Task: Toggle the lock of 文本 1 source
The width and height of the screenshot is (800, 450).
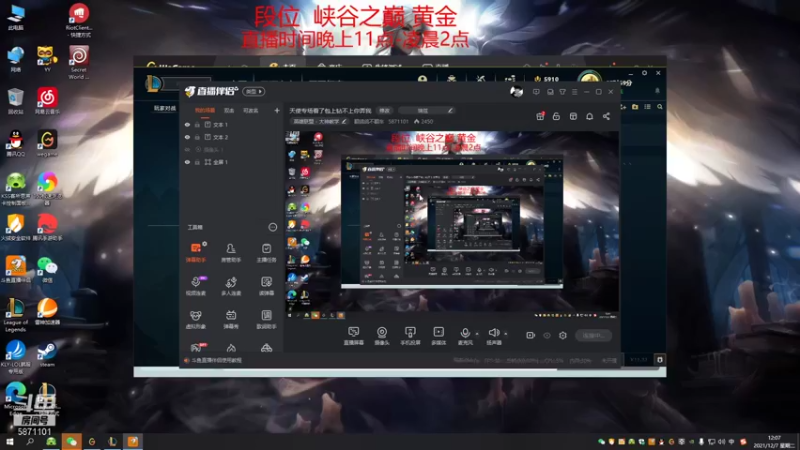Action: (197, 124)
